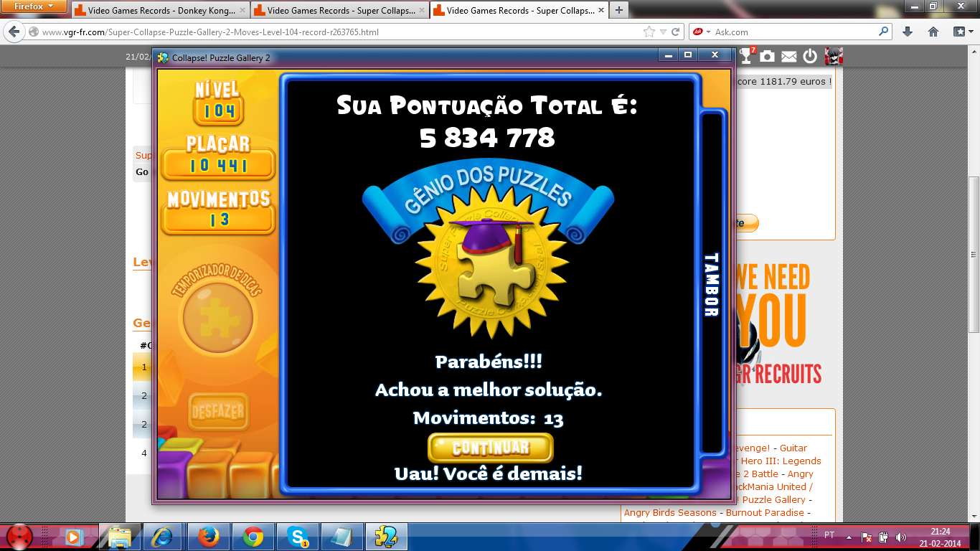Click the power logout icon
Image resolution: width=980 pixels, height=551 pixels.
coord(810,56)
